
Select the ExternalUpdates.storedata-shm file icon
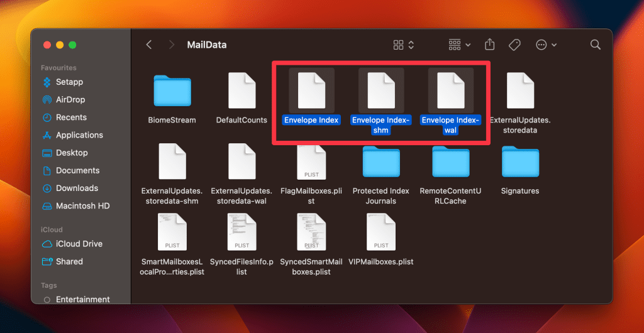click(x=172, y=161)
